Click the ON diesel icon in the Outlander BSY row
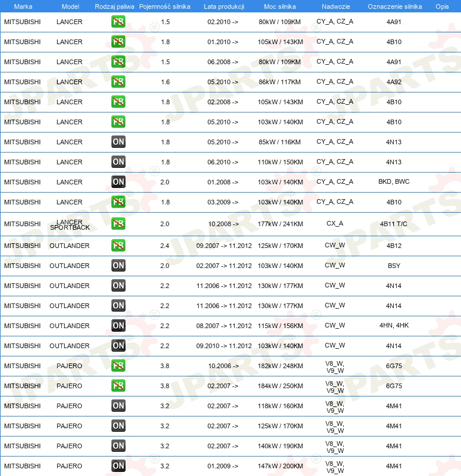 [x=118, y=266]
